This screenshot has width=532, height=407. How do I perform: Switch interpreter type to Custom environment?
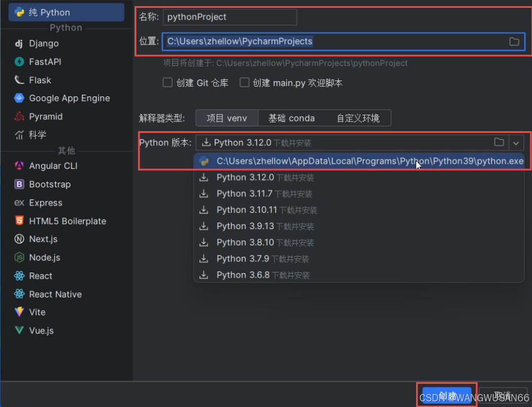point(358,118)
